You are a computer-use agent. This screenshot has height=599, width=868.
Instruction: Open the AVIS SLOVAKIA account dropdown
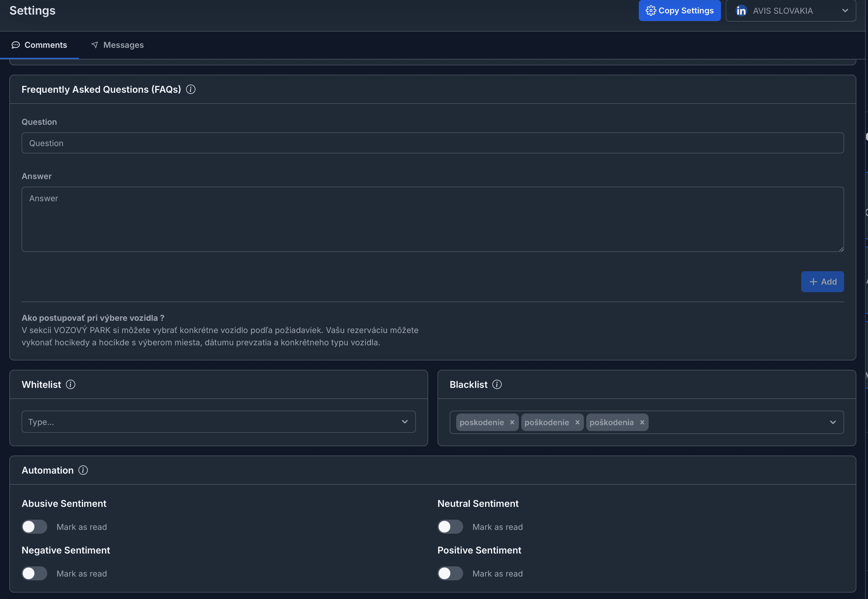pyautogui.click(x=791, y=11)
